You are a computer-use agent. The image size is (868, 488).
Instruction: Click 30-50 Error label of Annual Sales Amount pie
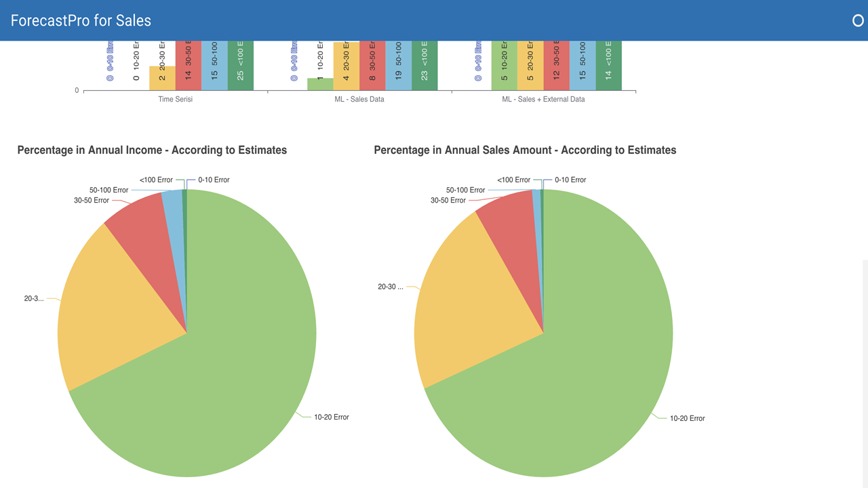coord(448,201)
